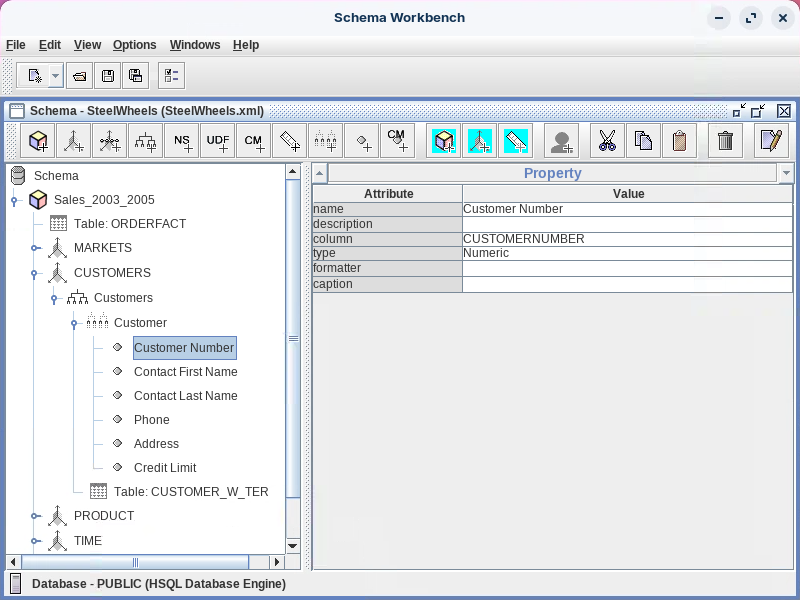This screenshot has width=800, height=600.
Task: Collapse the CUSTOMERS dimension node
Action: 35,273
